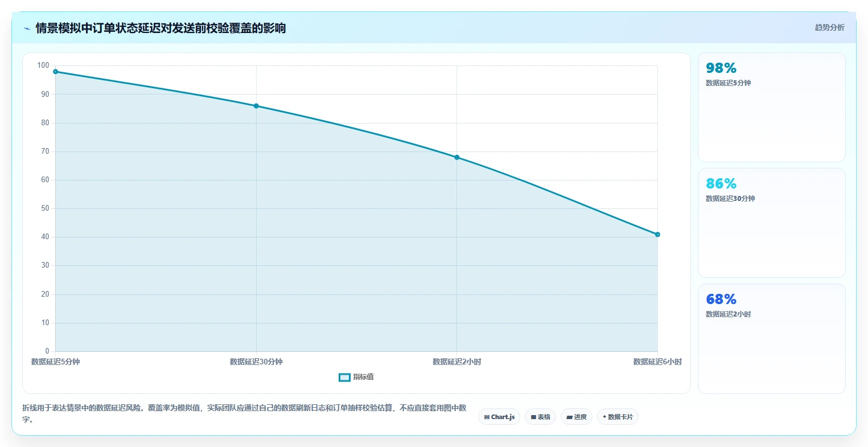This screenshot has width=868, height=447.
Task: Click the y-axis value 100
Action: (x=43, y=65)
